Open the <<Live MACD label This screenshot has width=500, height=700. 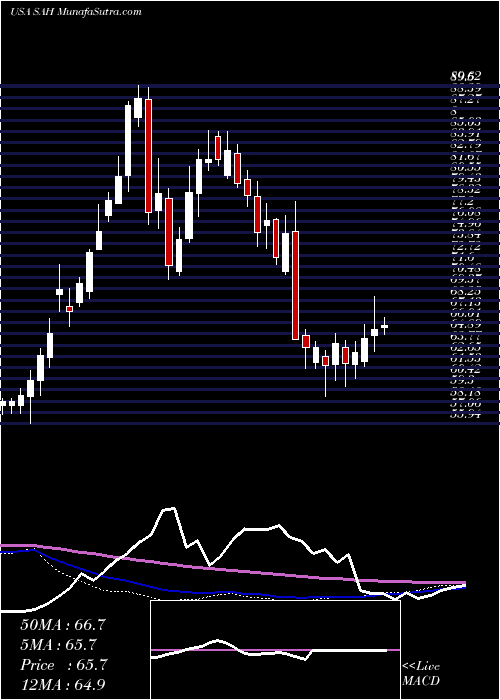421,674
